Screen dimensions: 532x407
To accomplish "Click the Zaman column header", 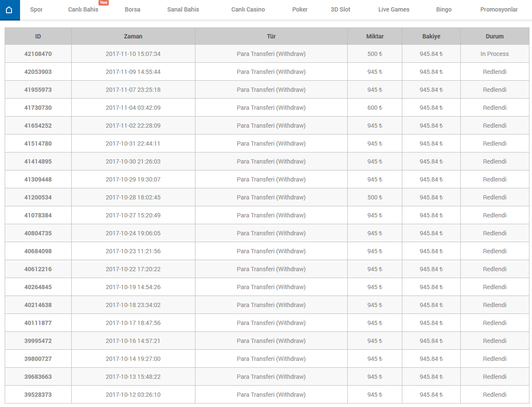I will [133, 36].
